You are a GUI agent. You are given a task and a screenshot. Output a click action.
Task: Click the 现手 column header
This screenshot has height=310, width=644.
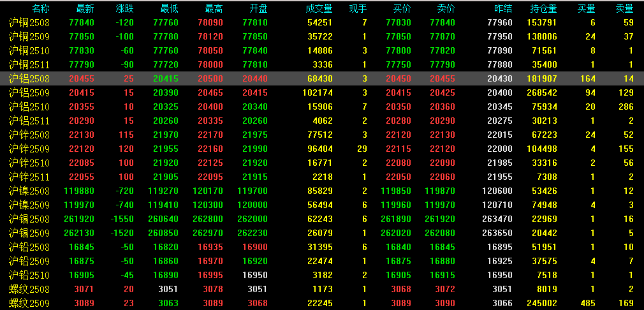click(358, 9)
